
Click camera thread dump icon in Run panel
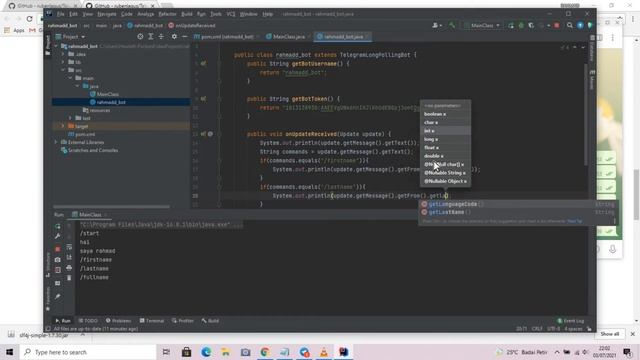[x=58, y=260]
